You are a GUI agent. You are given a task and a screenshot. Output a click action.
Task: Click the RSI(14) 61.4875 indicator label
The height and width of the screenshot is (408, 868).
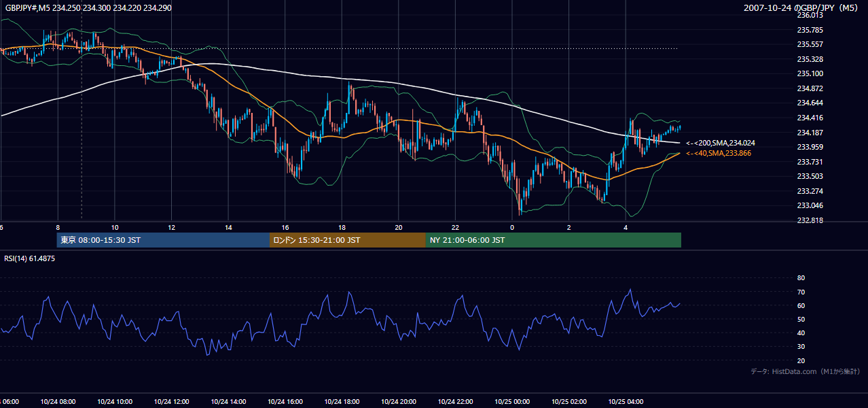point(30,258)
